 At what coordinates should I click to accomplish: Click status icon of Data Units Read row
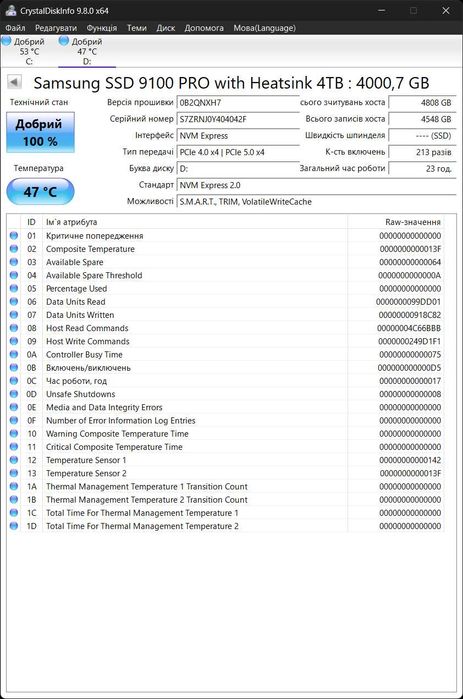tap(14, 301)
